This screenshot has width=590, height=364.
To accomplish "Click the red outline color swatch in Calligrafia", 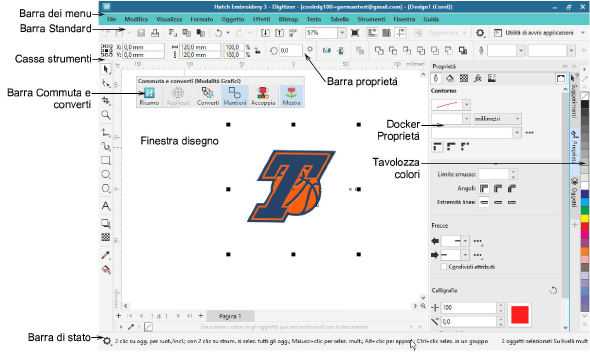I will (520, 314).
